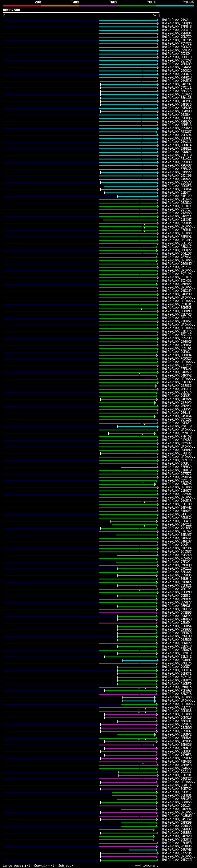Select hit label UniRef100_O94655

177,769
